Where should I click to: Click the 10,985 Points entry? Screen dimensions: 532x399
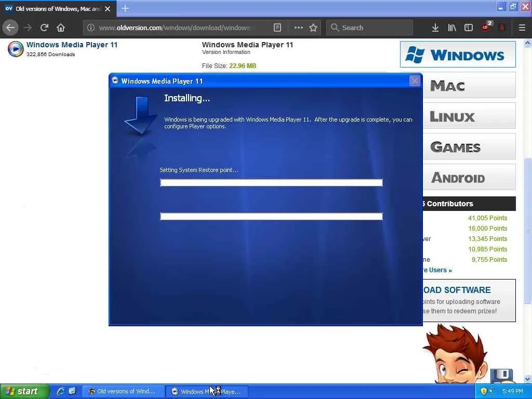point(487,249)
